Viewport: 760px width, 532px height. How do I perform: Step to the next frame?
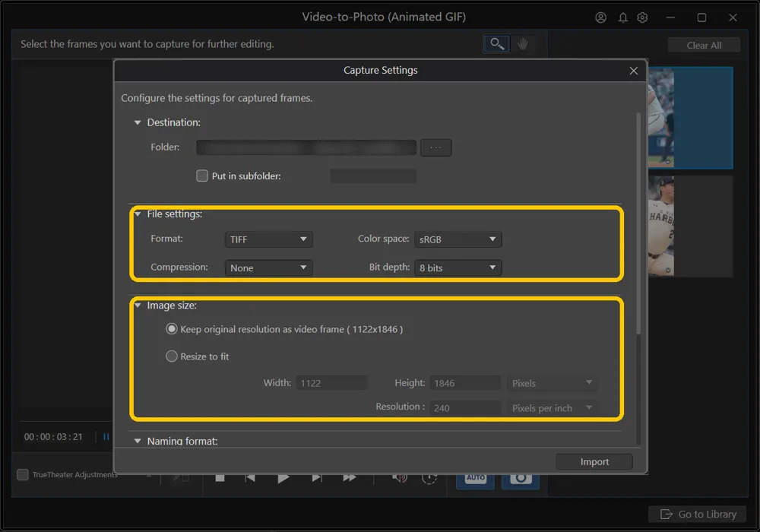pos(316,478)
